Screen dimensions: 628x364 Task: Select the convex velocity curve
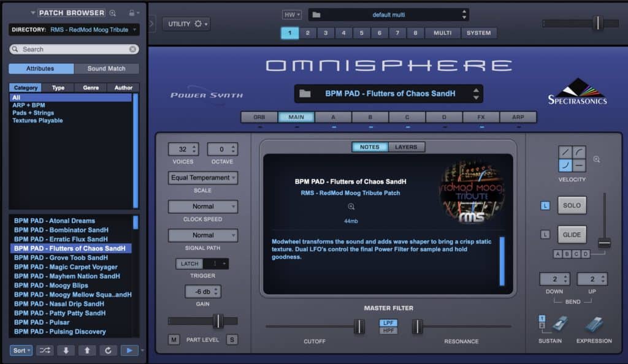pyautogui.click(x=579, y=152)
